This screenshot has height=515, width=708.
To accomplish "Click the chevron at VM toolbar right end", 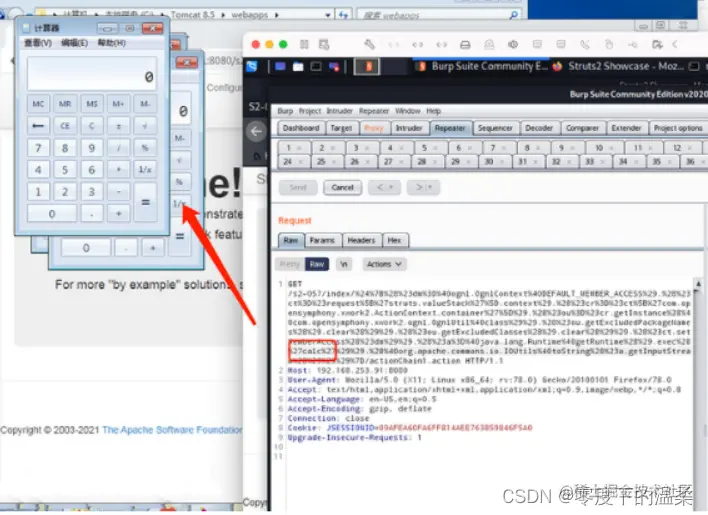I will (x=675, y=44).
